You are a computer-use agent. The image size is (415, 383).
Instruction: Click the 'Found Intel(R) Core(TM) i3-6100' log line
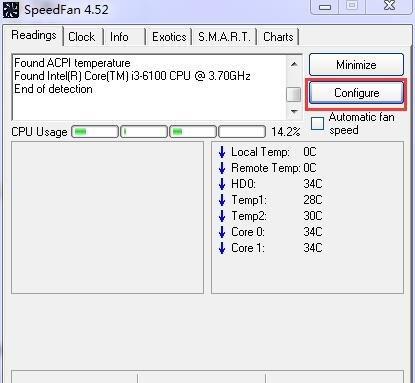coord(132,76)
